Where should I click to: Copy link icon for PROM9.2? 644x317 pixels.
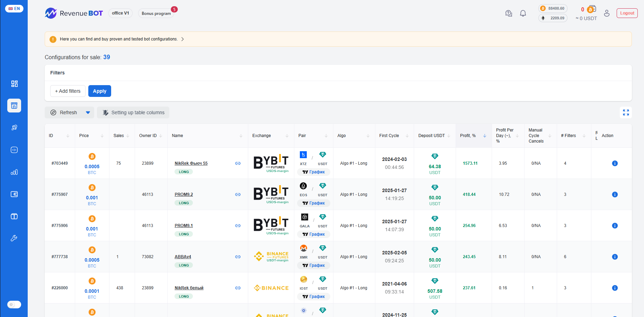click(238, 194)
